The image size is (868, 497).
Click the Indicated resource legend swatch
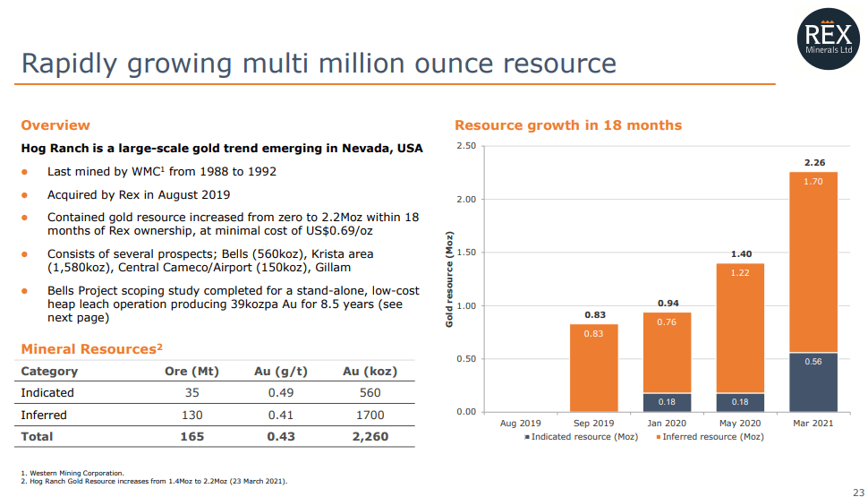(527, 437)
